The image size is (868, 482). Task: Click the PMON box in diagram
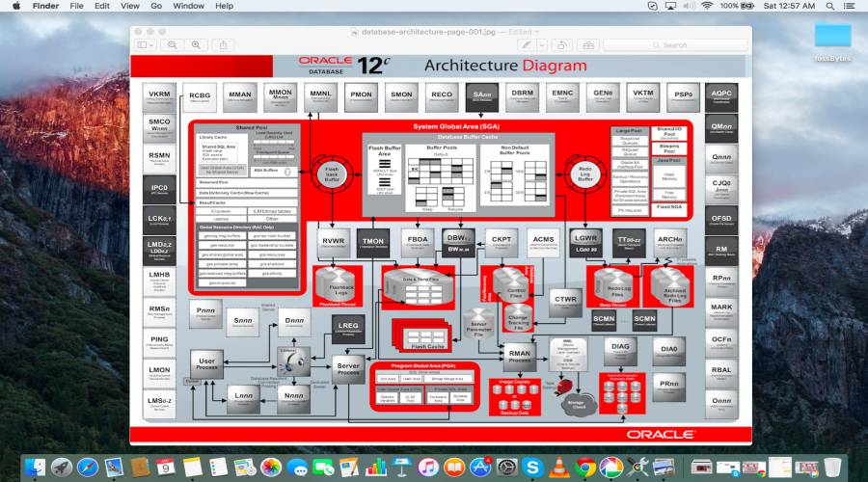point(361,97)
